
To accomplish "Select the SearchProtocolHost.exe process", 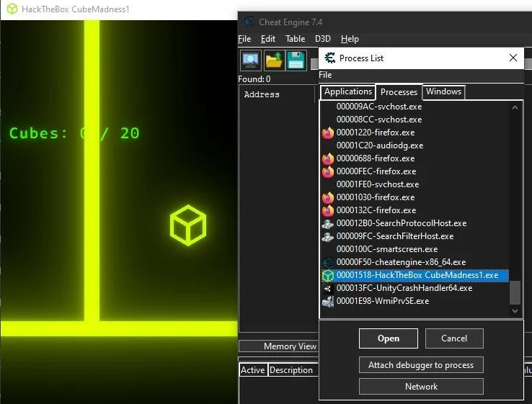I will point(401,223).
